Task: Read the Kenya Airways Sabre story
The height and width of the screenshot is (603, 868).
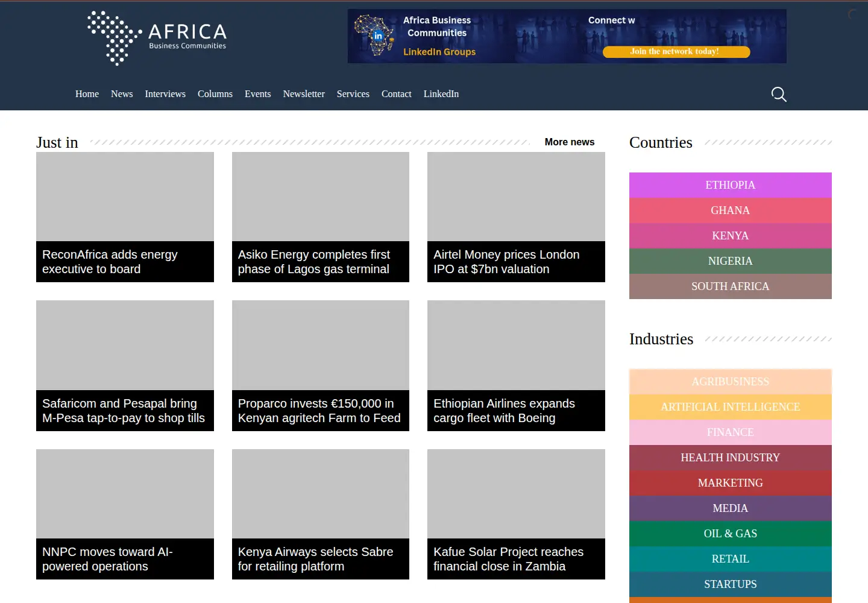Action: point(321,559)
